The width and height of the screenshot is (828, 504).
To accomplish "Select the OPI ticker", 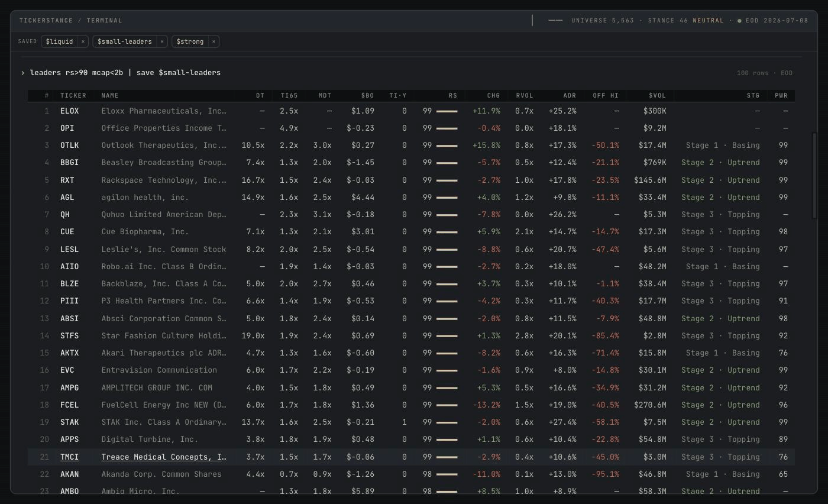I will (x=67, y=128).
